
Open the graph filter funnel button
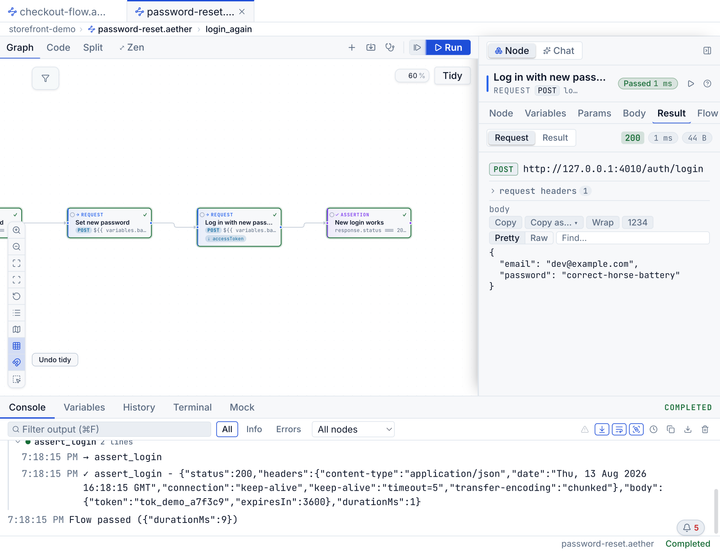pos(45,79)
